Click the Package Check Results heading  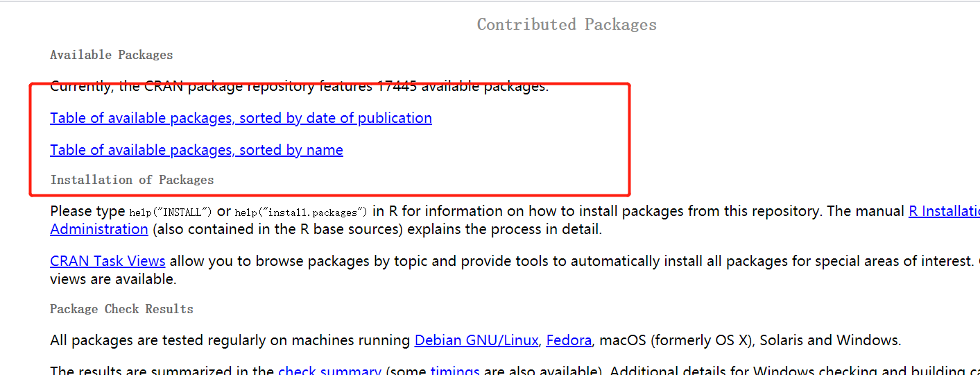coord(121,309)
